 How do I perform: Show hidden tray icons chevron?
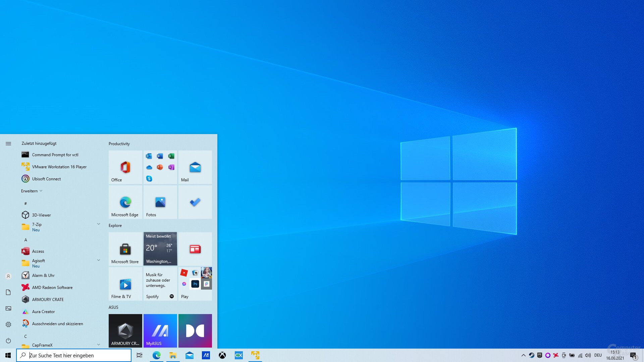coord(524,355)
